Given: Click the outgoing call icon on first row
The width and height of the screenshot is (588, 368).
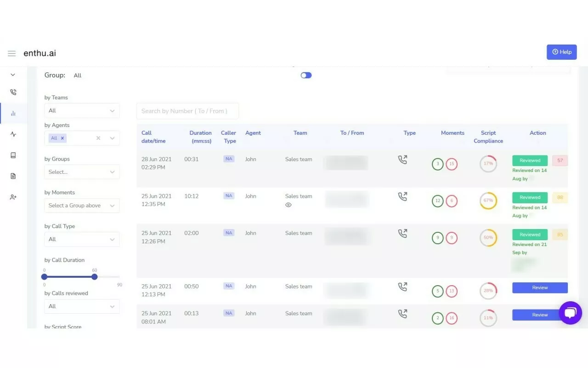Looking at the screenshot, I should (x=403, y=159).
